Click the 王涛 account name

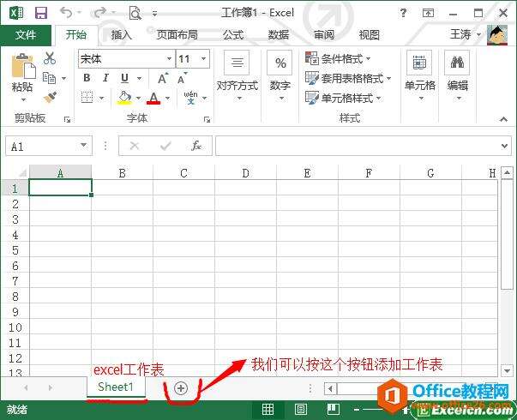[x=460, y=34]
